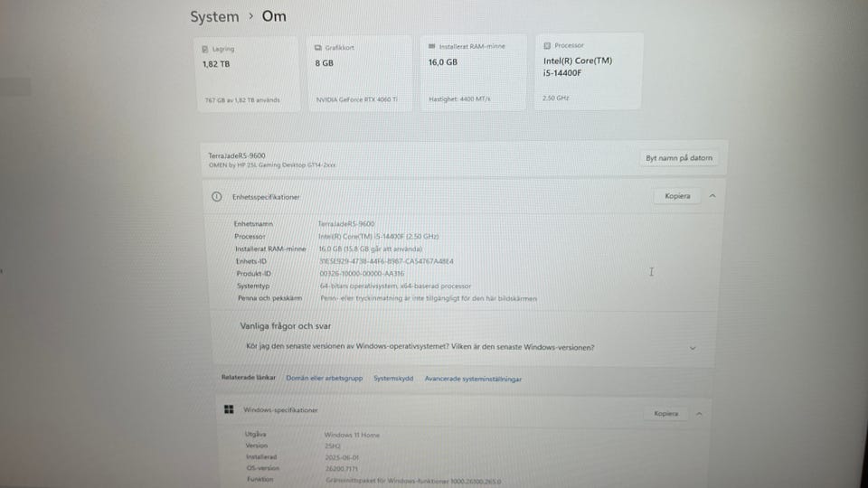868x488 pixels.
Task: Open the Grafikkort graphics card tile
Action: [359, 73]
